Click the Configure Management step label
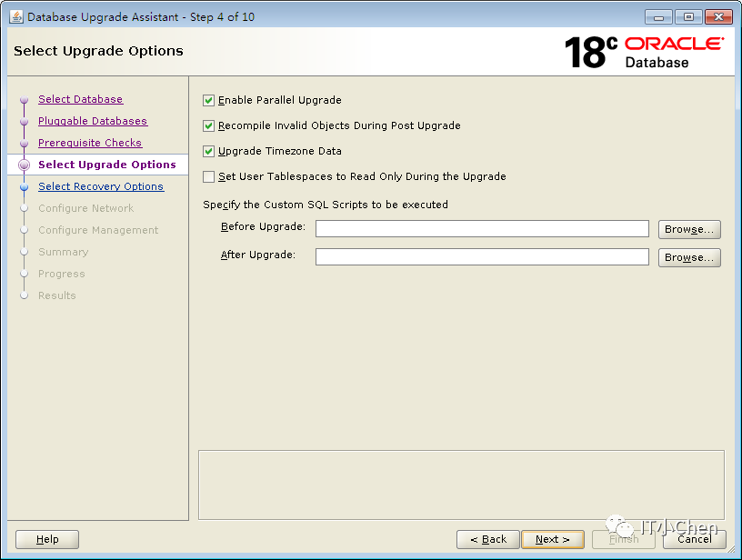This screenshot has height=560, width=742. pyautogui.click(x=98, y=230)
